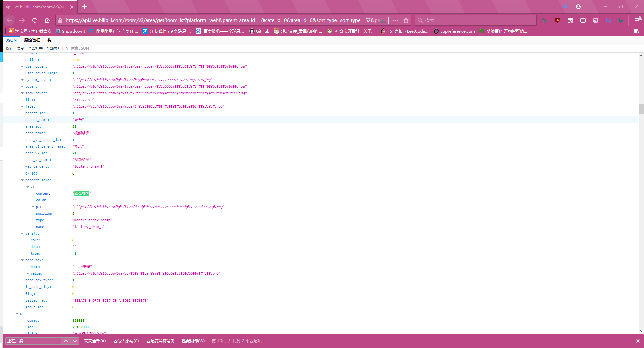This screenshot has height=348, width=644.
Task: Focus the find bar text field
Action: point(33,341)
